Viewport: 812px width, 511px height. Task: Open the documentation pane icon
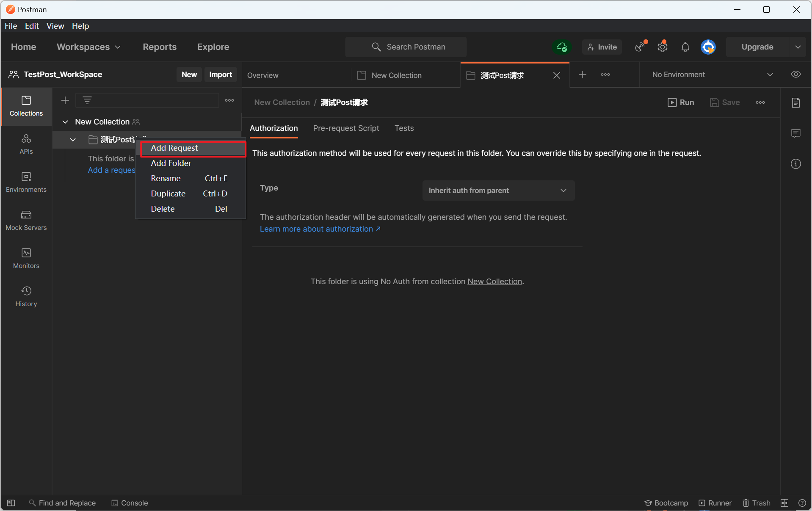796,103
